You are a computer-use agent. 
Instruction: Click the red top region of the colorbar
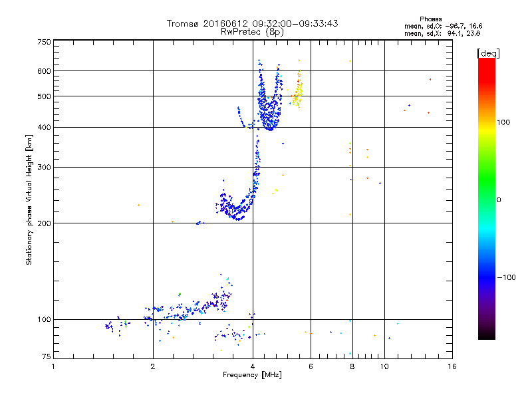pos(487,70)
